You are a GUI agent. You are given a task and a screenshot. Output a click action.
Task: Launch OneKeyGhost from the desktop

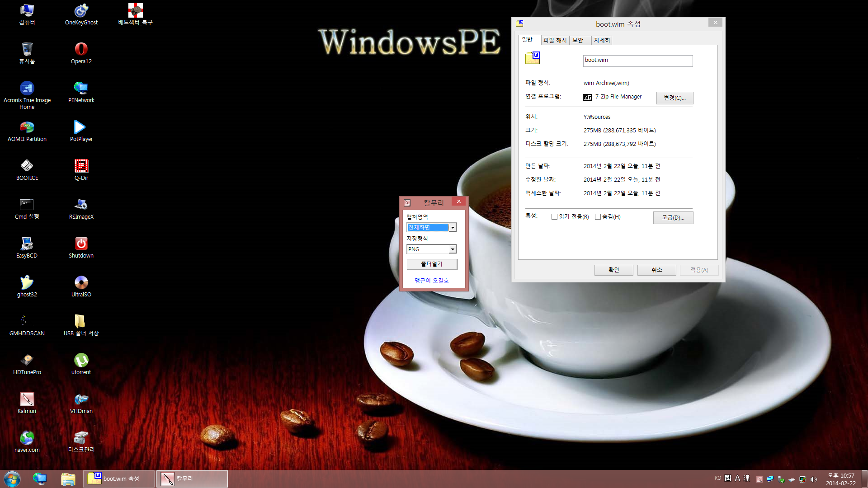[81, 14]
